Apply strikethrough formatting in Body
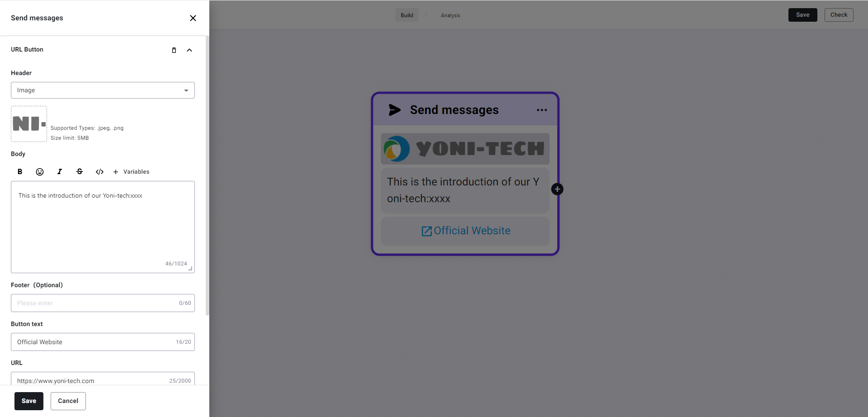868x417 pixels. pos(80,171)
